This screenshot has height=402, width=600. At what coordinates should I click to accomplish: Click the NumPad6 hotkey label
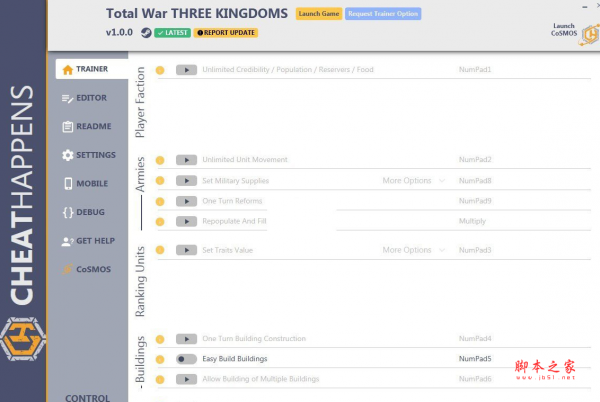[475, 379]
